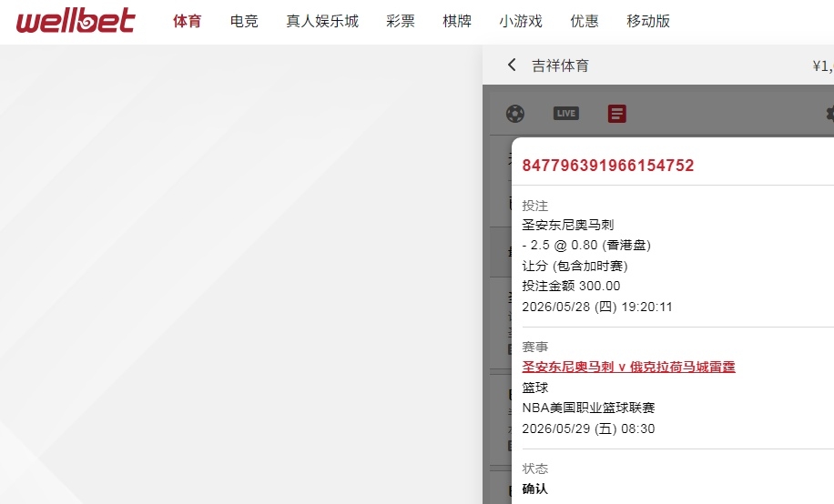Select the bet ID 847796391966154752

click(608, 166)
